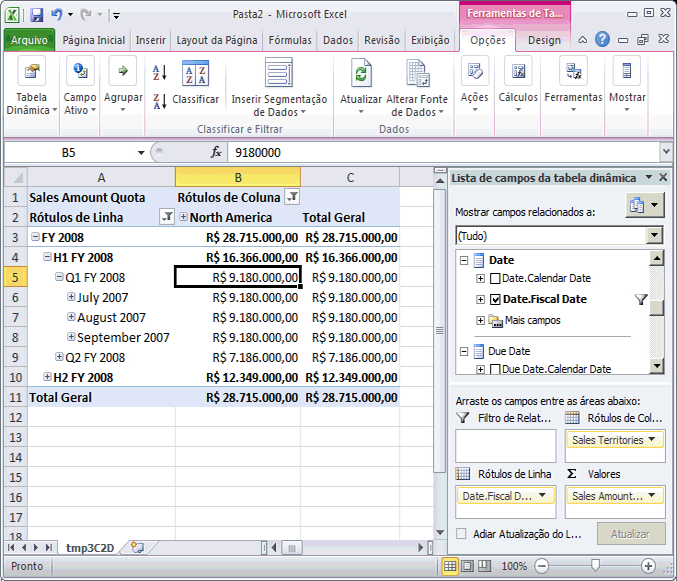Click the sort A to Z icon
The image size is (677, 581).
point(159,72)
